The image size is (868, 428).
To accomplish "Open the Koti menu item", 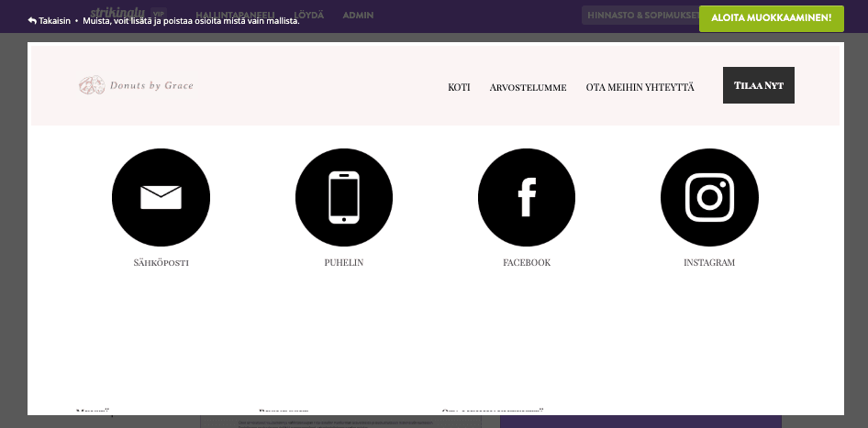I will [459, 87].
